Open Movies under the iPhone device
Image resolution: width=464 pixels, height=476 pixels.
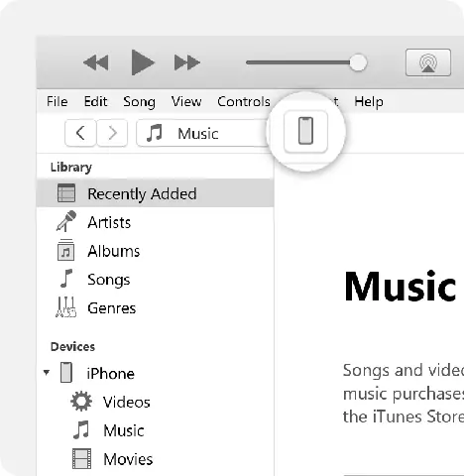tap(128, 459)
